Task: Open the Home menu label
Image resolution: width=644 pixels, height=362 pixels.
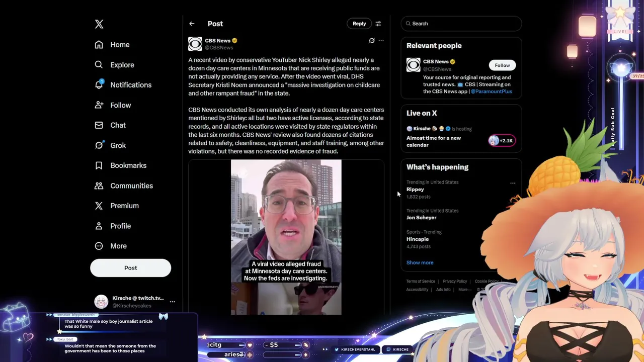Action: point(120,45)
